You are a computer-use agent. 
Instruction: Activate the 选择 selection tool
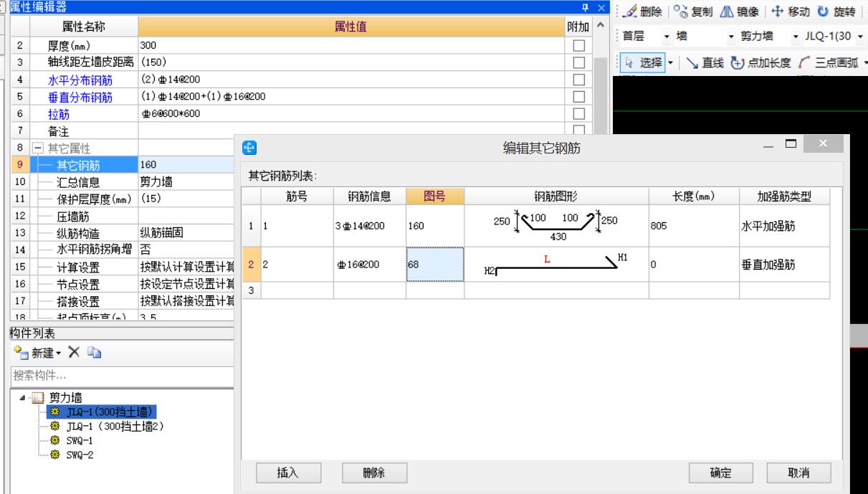pos(643,62)
